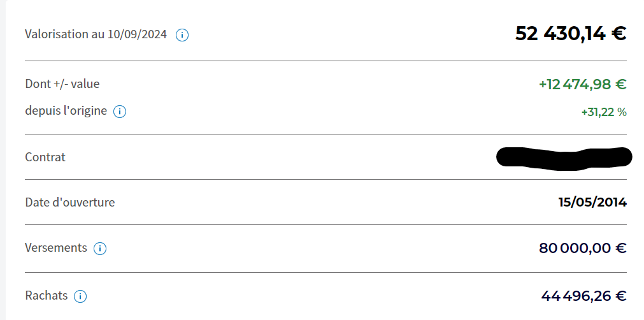Screen dimensions: 644x320
Task: Click the Dont +/- value label
Action: pos(62,84)
